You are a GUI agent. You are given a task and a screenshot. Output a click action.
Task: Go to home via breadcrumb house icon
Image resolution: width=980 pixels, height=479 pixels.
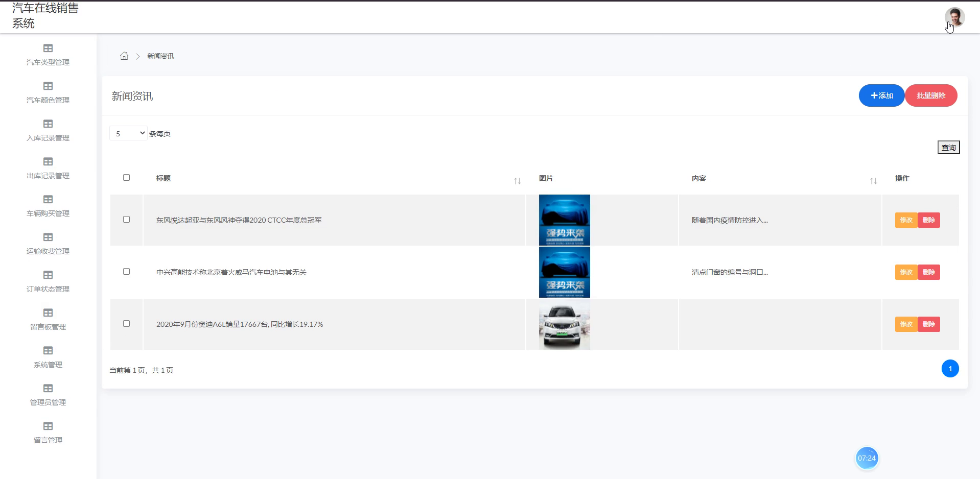[124, 56]
